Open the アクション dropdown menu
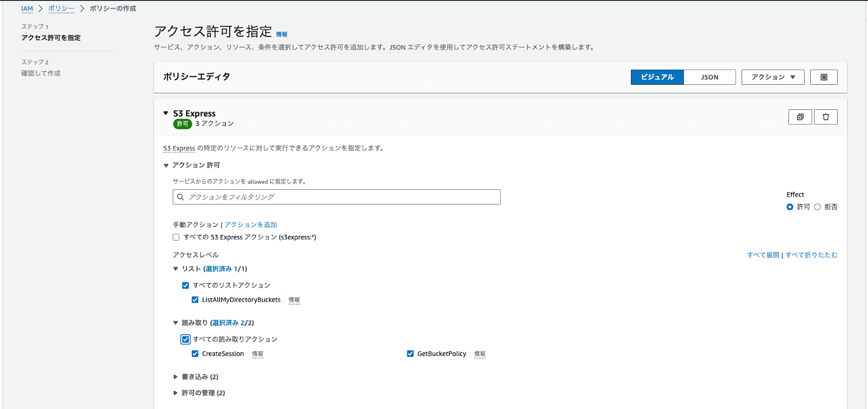This screenshot has width=868, height=409. coord(773,77)
